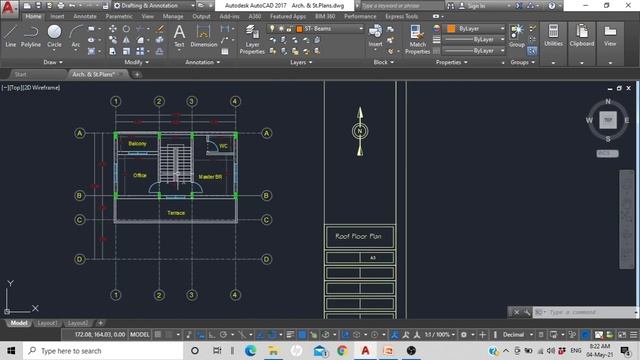Viewport: 640px width, 360px height.
Task: Expand the Annotation panel
Action: 203,62
